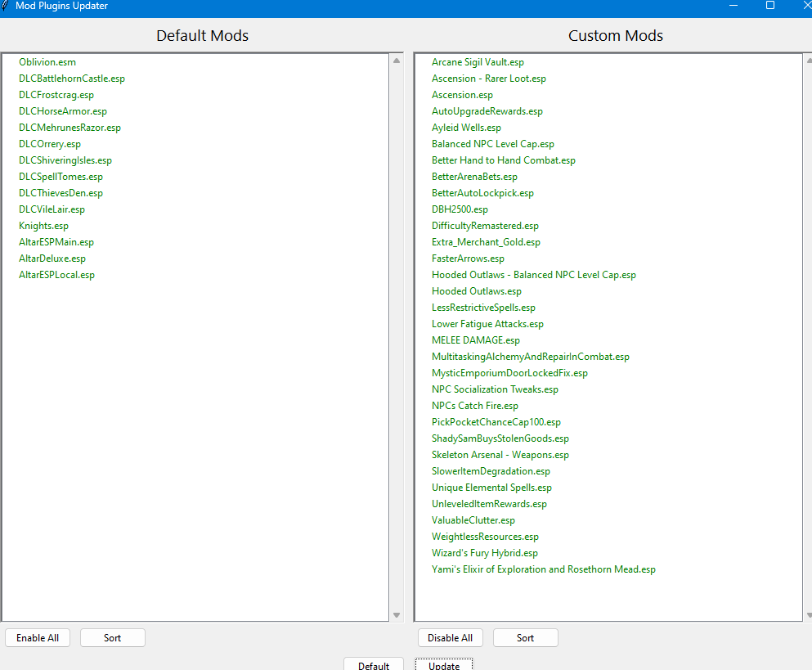Select AltarDeluxe.esp
812x670 pixels.
pos(52,259)
